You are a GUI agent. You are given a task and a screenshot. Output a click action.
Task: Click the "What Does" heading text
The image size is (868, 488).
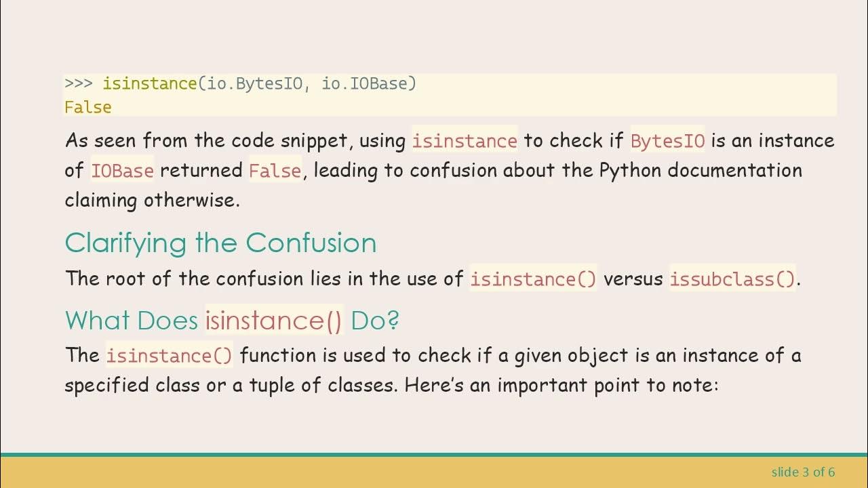tap(132, 320)
